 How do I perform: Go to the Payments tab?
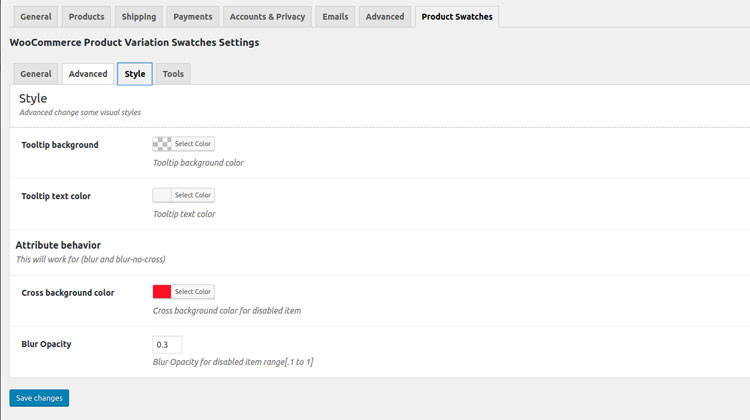click(192, 17)
